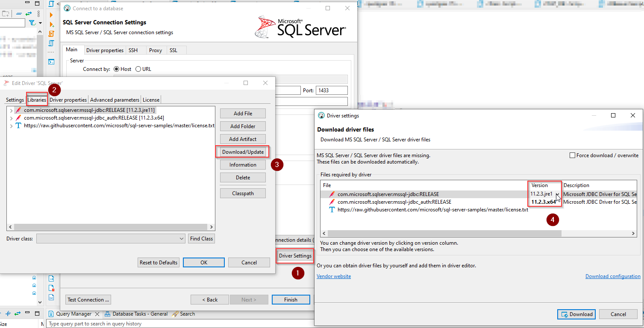Select the URL radio button
The height and width of the screenshot is (328, 644).
coord(138,69)
